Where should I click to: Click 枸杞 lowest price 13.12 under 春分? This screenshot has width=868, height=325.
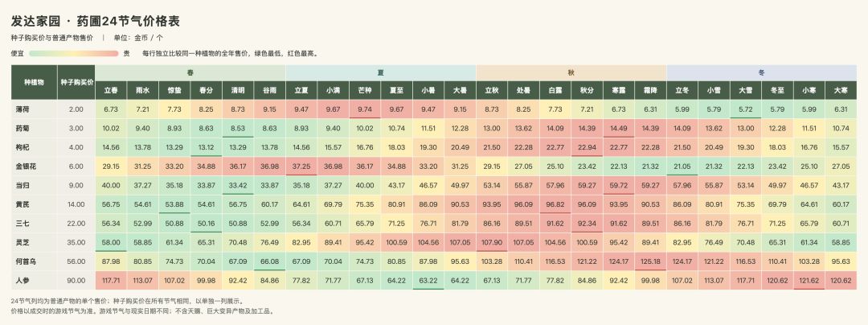tap(206, 147)
